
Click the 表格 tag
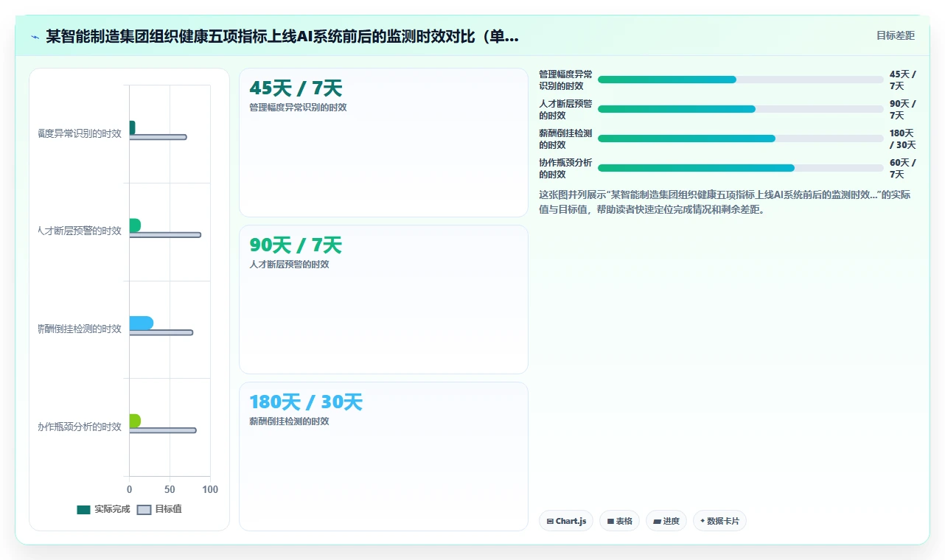point(619,521)
